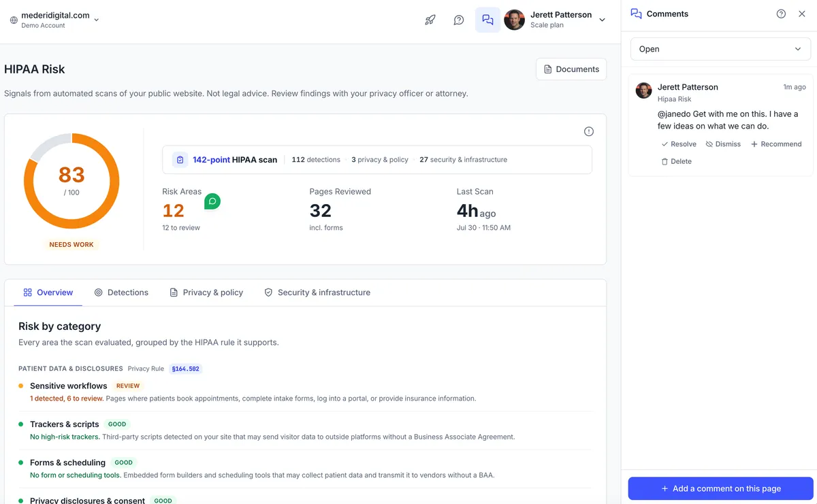Switch to the Detections tab

(121, 292)
